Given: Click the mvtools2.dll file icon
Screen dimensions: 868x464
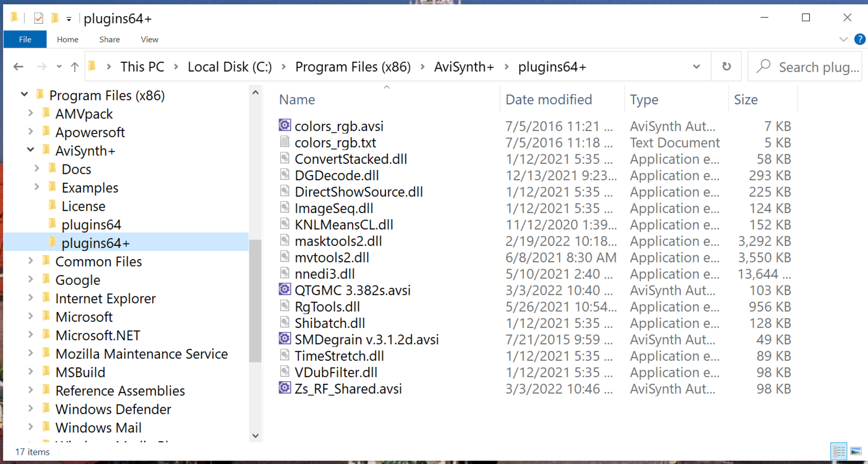Looking at the screenshot, I should pos(285,256).
